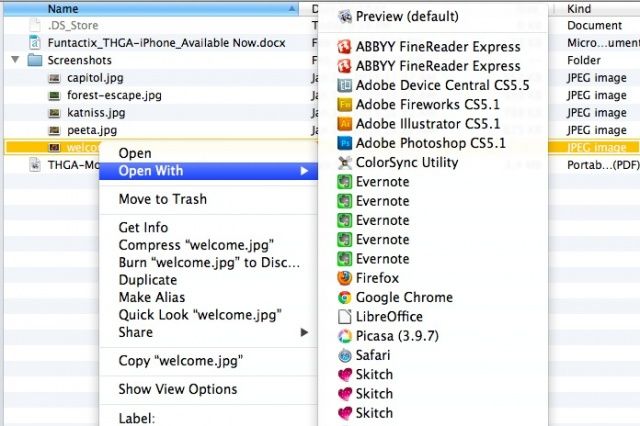Click the Firefox icon in submenu
Viewport: 640px width, 426px height.
click(344, 278)
